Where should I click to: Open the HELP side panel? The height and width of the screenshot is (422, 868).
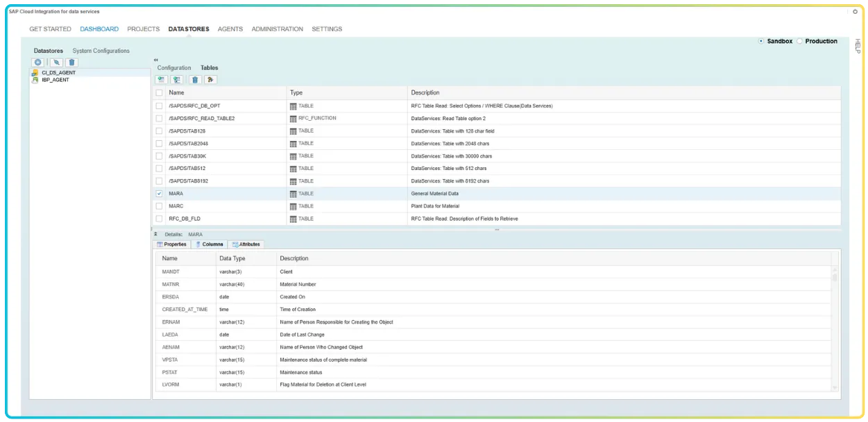pyautogui.click(x=858, y=45)
